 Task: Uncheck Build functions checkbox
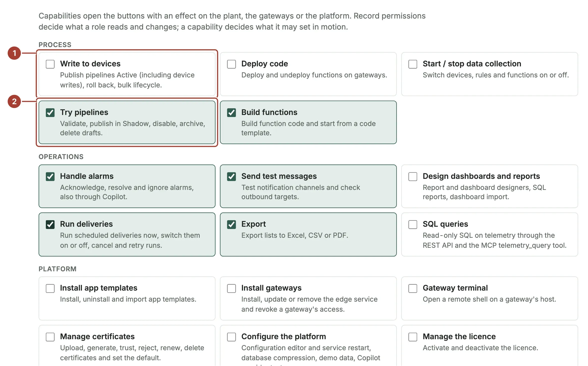[231, 113]
